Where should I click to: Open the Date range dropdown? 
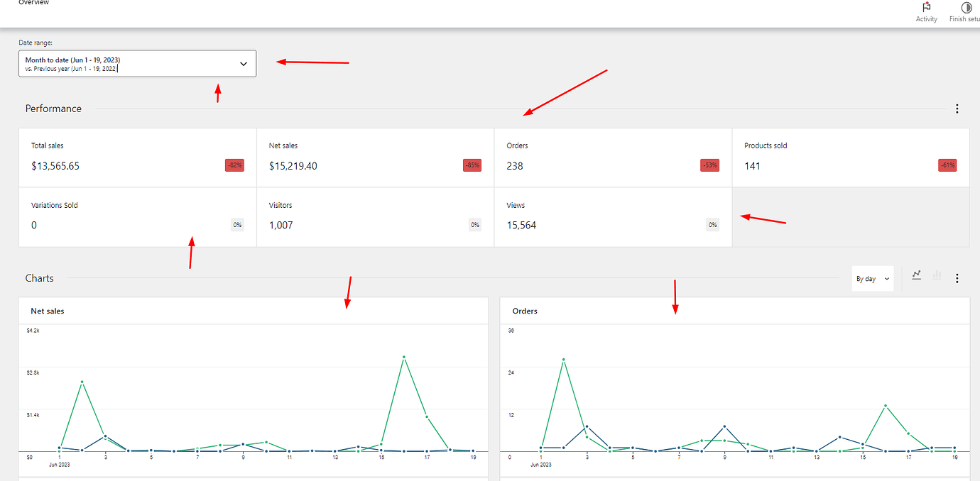(x=137, y=63)
